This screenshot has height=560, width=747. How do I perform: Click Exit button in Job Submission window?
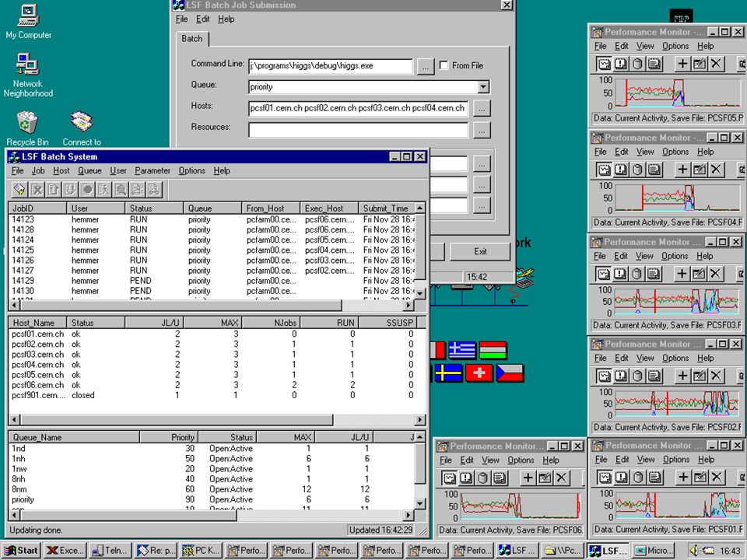[x=480, y=251]
